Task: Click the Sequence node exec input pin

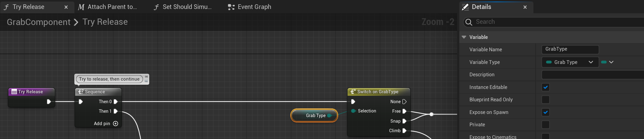Action: 81,102
